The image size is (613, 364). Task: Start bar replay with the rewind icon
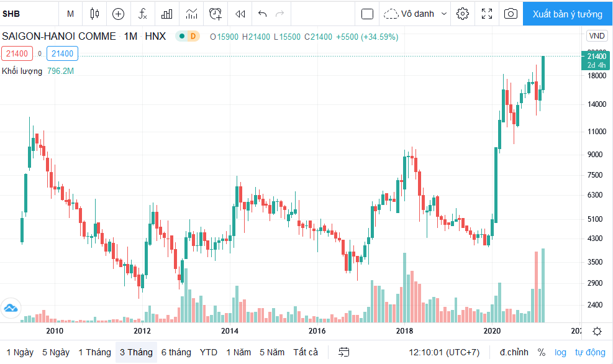(x=240, y=14)
